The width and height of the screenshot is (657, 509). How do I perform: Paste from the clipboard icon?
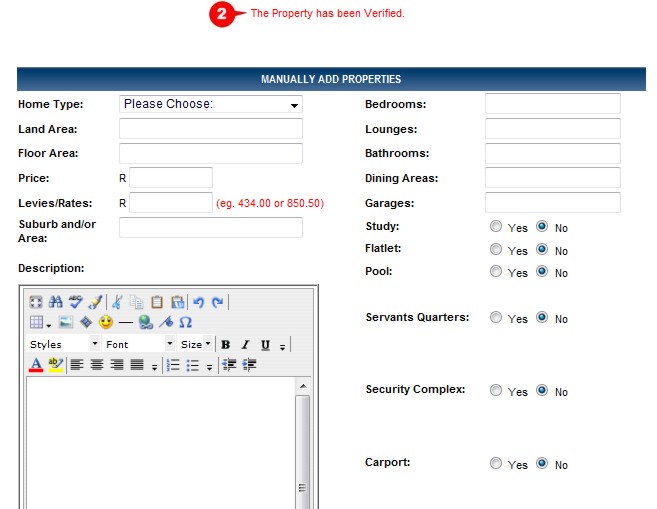pos(157,302)
